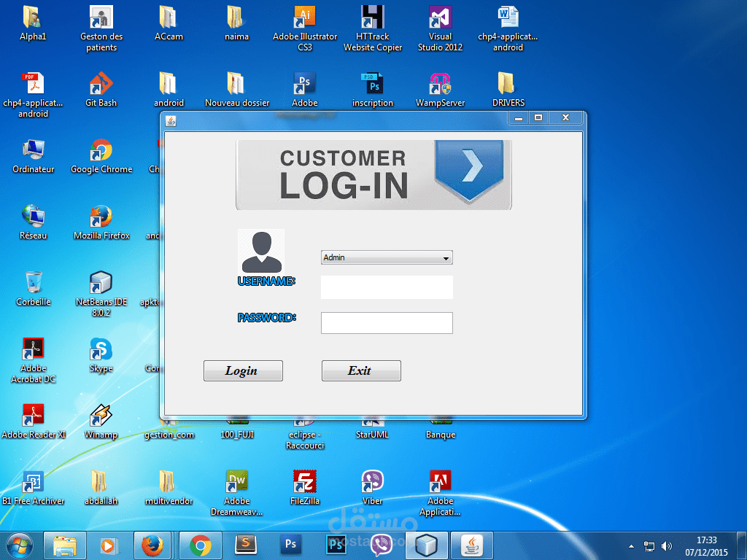Click the Java icon in login window title bar
The height and width of the screenshot is (560, 747).
pyautogui.click(x=171, y=122)
